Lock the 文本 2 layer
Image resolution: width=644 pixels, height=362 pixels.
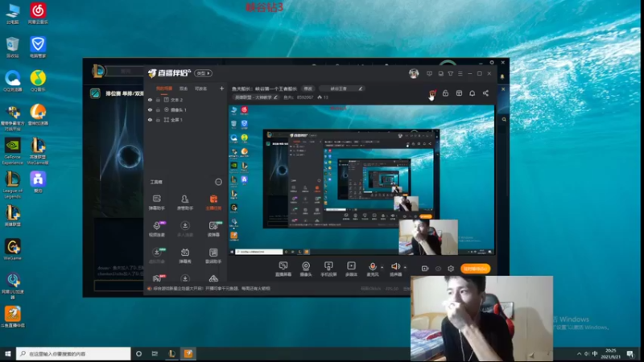click(x=158, y=100)
